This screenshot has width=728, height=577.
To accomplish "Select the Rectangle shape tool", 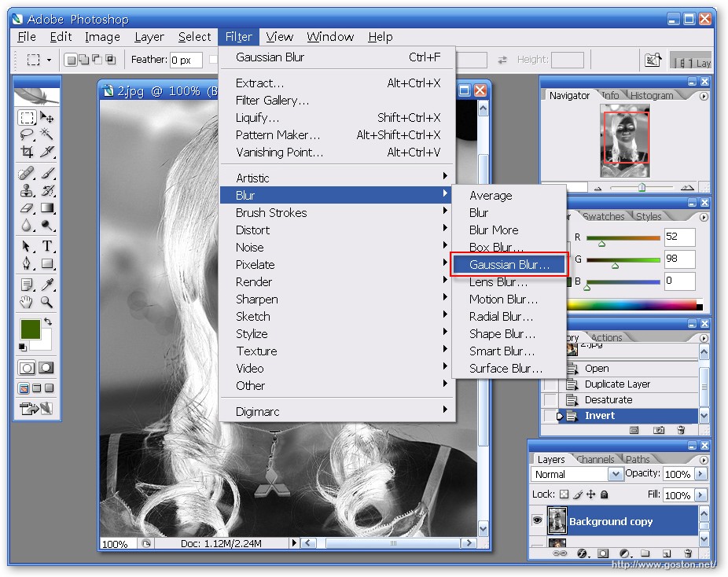I will pos(46,263).
